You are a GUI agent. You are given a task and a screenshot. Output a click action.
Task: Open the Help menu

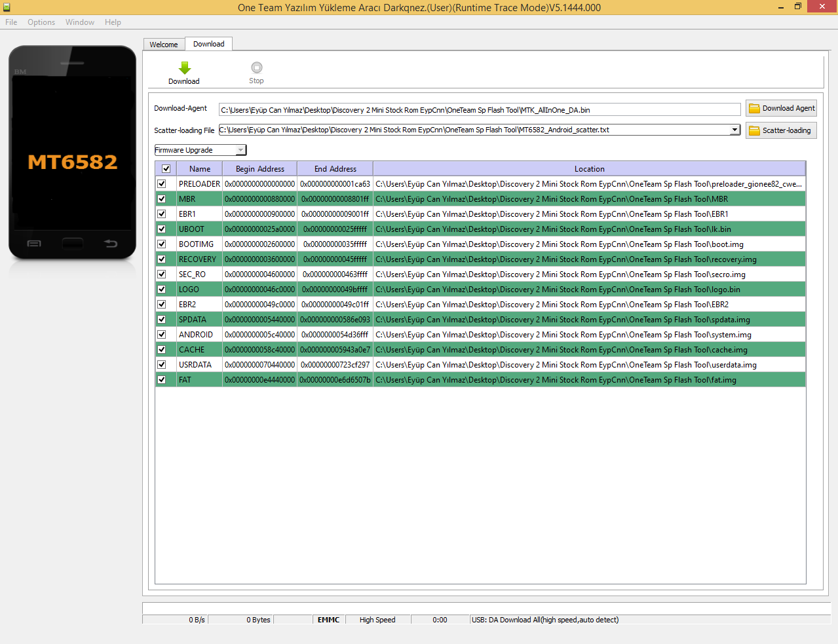[x=113, y=22]
